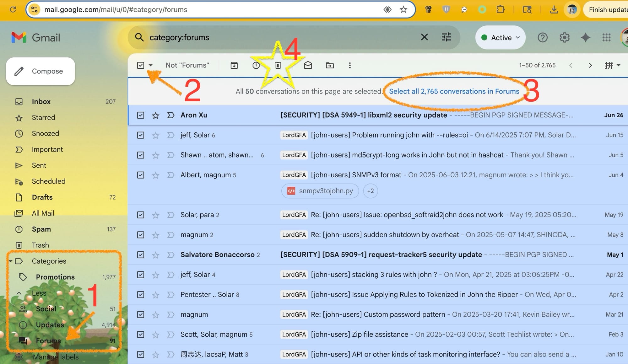Uncheck the Solar, para 2 checkbox
Viewport: 628px width, 364px height.
[x=141, y=215]
